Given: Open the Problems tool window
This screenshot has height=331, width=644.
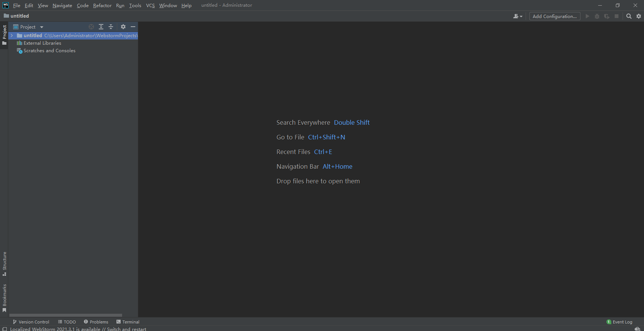Looking at the screenshot, I should [96, 322].
